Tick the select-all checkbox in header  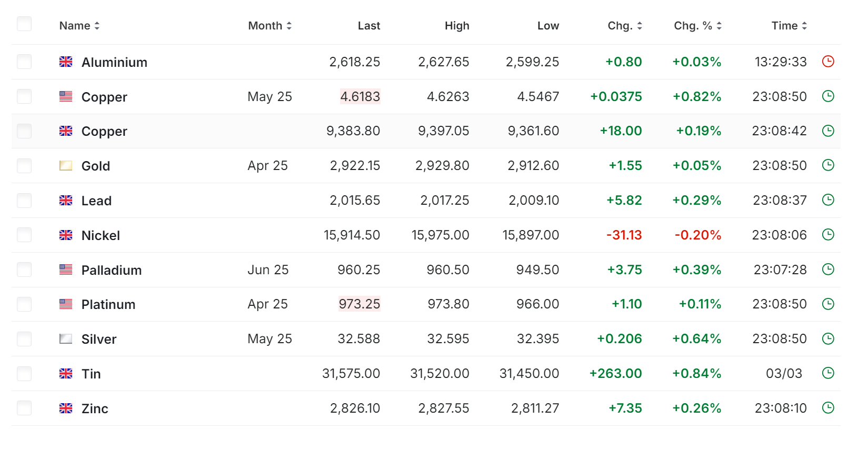[24, 24]
